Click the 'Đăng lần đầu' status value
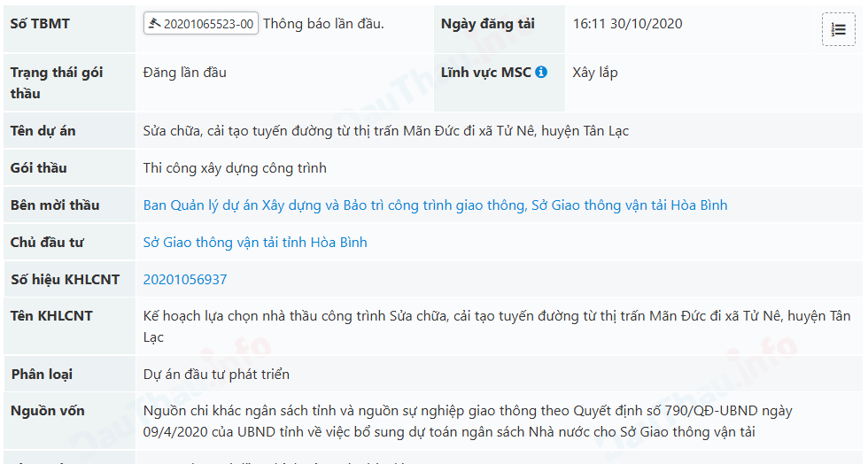This screenshot has width=868, height=464. click(x=185, y=73)
